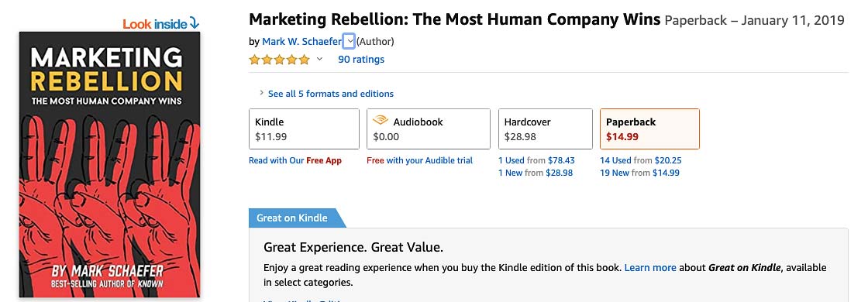This screenshot has height=302, width=868.
Task: Click Free with your Audible trial link
Action: [x=419, y=160]
